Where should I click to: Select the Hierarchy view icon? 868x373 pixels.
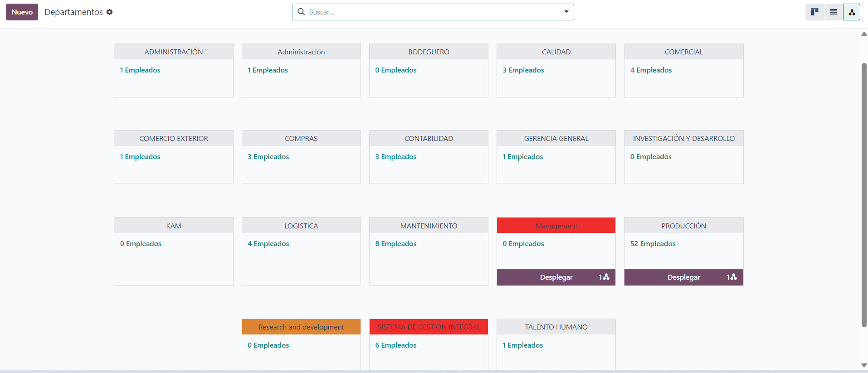point(852,12)
